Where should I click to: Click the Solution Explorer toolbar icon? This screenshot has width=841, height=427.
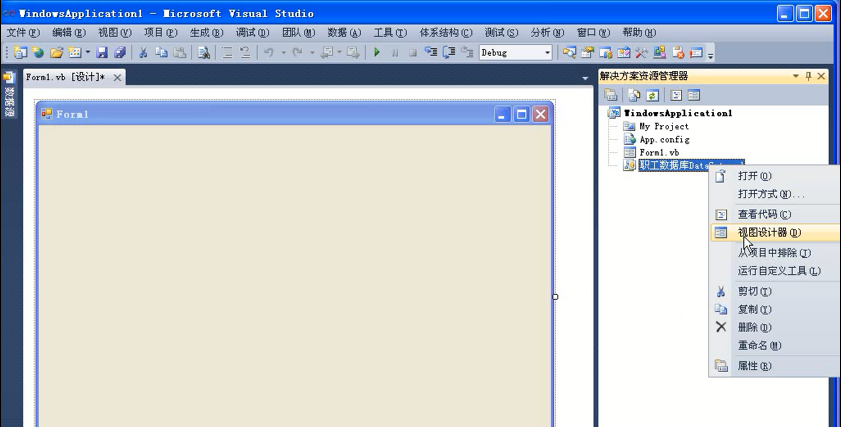click(569, 53)
